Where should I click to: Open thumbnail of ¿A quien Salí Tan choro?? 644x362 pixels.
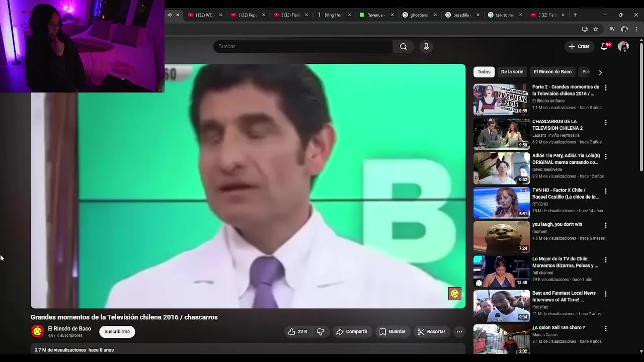coord(502,339)
